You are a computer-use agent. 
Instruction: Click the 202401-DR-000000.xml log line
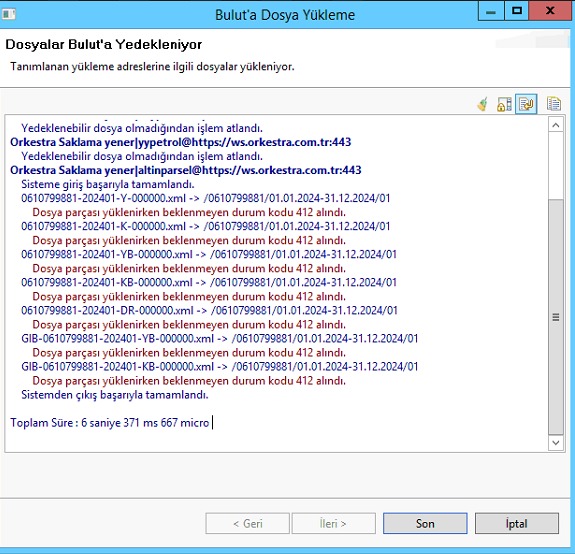click(209, 310)
